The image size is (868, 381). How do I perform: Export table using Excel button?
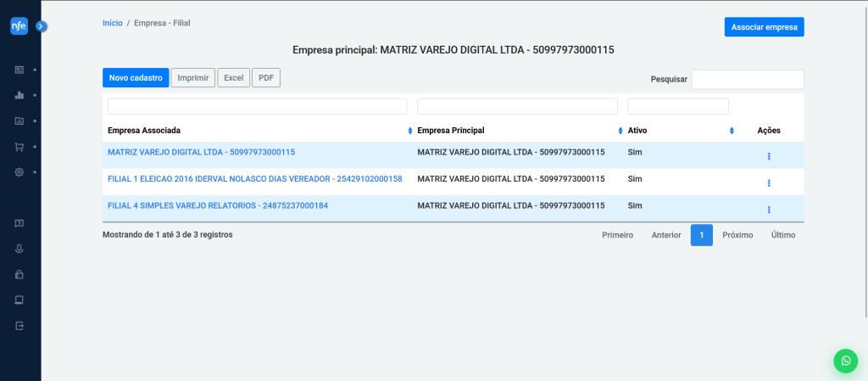coord(233,78)
